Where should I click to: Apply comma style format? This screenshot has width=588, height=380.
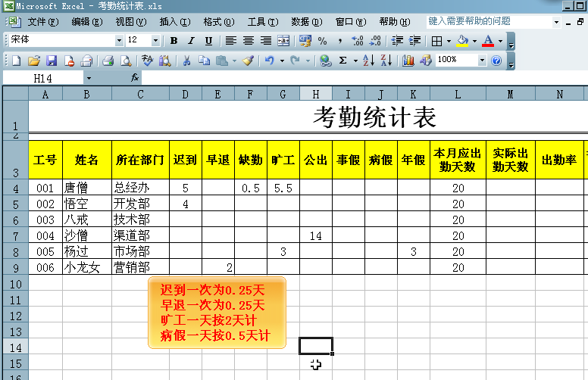pyautogui.click(x=339, y=41)
